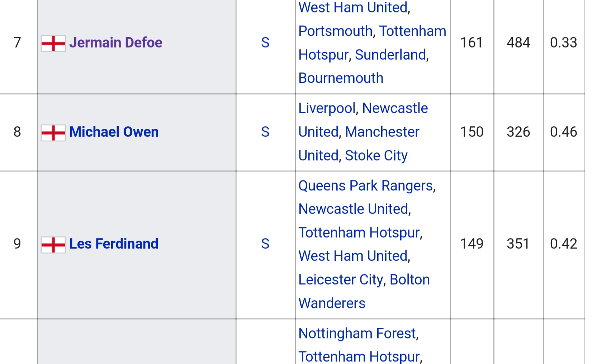This screenshot has width=592, height=364.
Task: Open the Sunderland club link
Action: (x=390, y=55)
